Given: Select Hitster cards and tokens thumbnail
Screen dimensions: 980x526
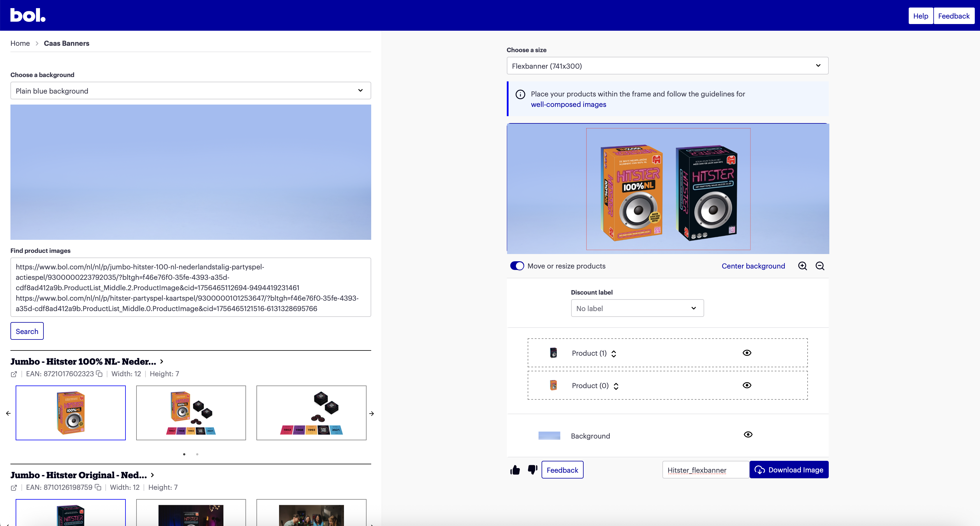Looking at the screenshot, I should tap(311, 413).
